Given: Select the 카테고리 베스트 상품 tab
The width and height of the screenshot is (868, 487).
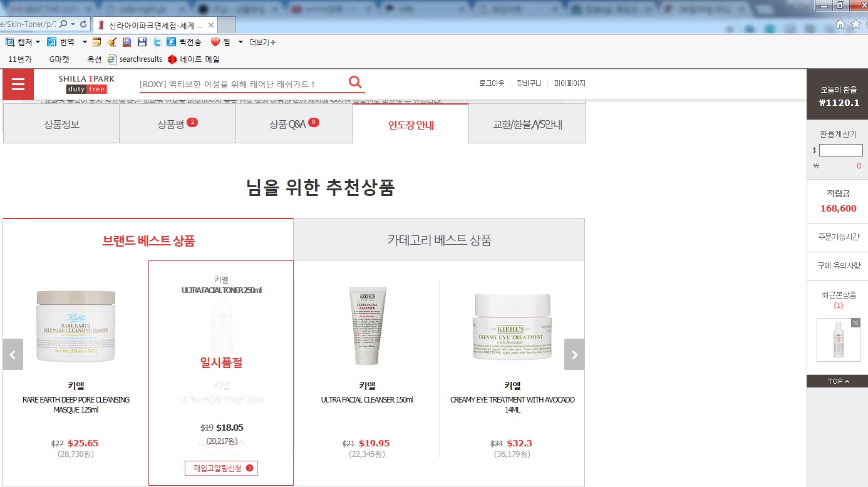Looking at the screenshot, I should click(439, 240).
